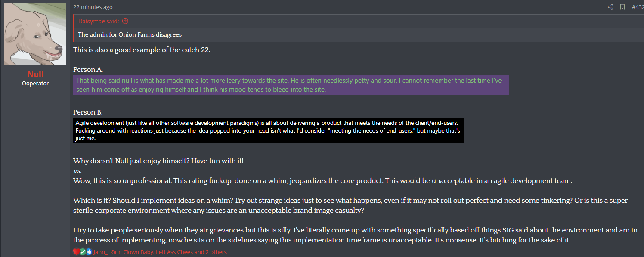
Task: Click the "Ooperator" user title under Null
Action: pos(35,84)
